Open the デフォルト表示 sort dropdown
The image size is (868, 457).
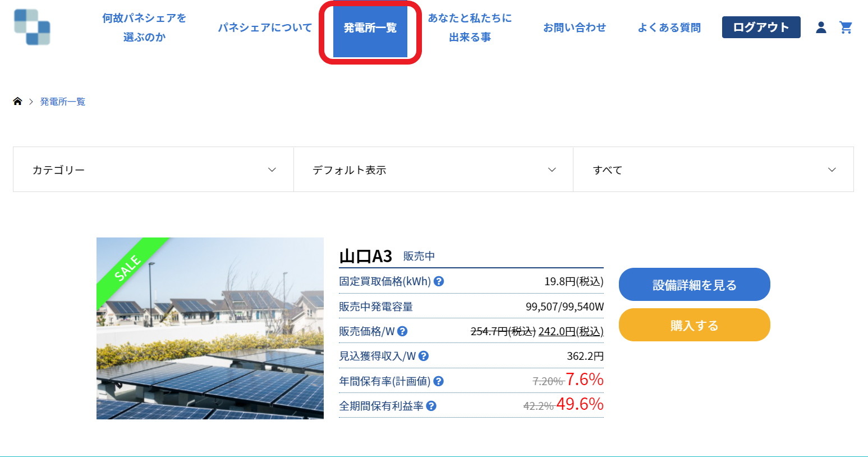coord(433,170)
